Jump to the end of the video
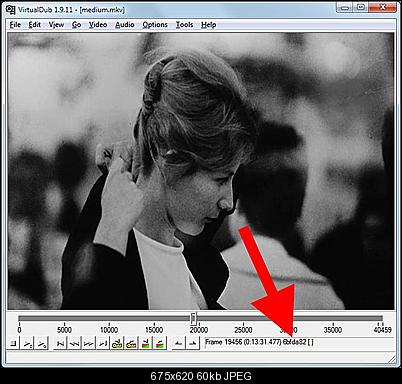The height and width of the screenshot is (384, 402). pos(103,343)
